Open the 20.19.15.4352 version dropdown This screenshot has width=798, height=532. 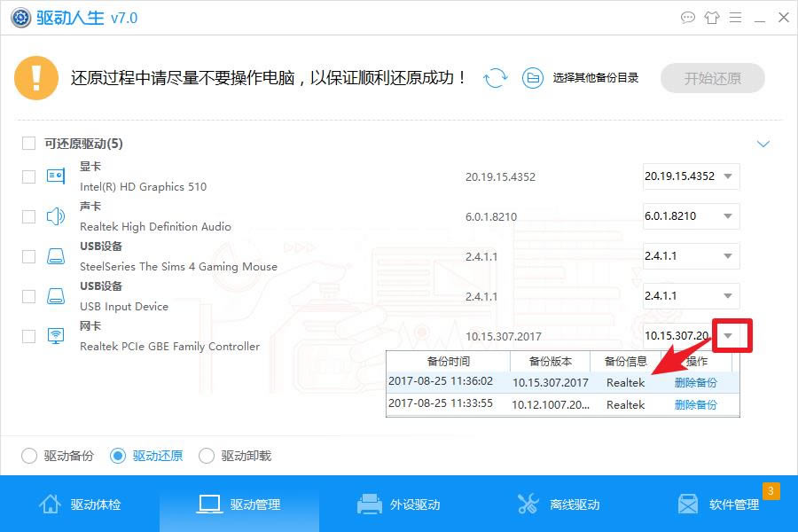pos(691,176)
